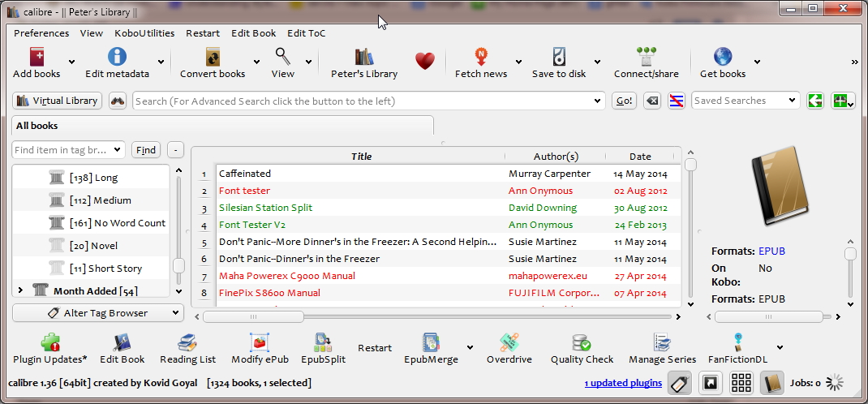Open EpubMerge dropdown arrow

pyautogui.click(x=470, y=347)
